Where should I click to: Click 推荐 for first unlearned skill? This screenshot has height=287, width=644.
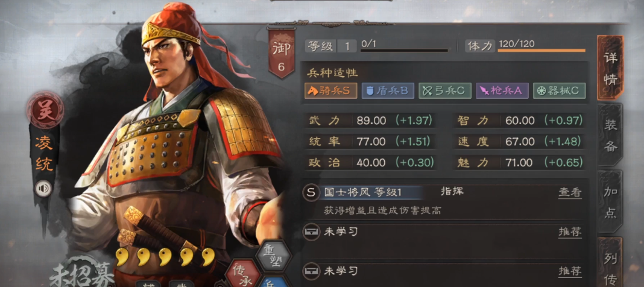coord(570,232)
